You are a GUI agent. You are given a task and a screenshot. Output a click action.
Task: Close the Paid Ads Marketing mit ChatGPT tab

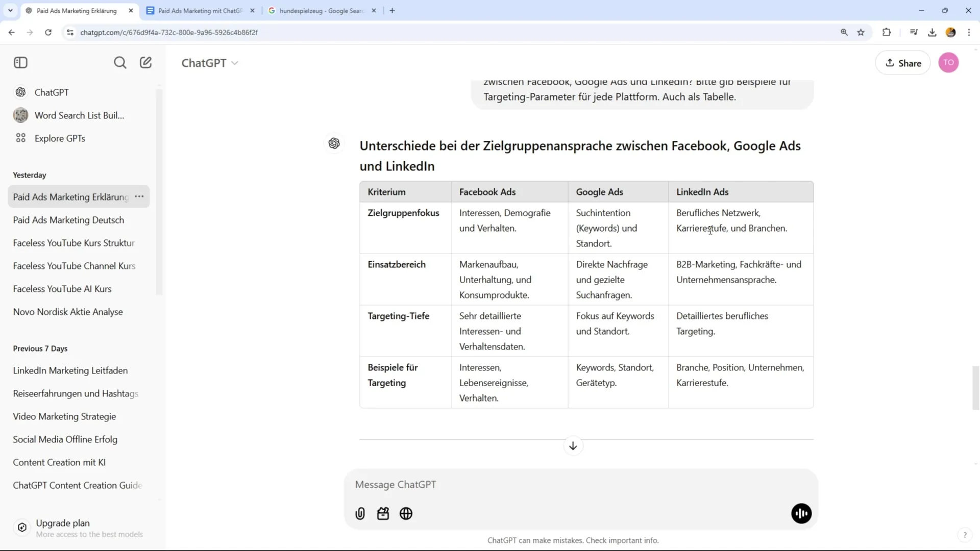[x=252, y=10]
